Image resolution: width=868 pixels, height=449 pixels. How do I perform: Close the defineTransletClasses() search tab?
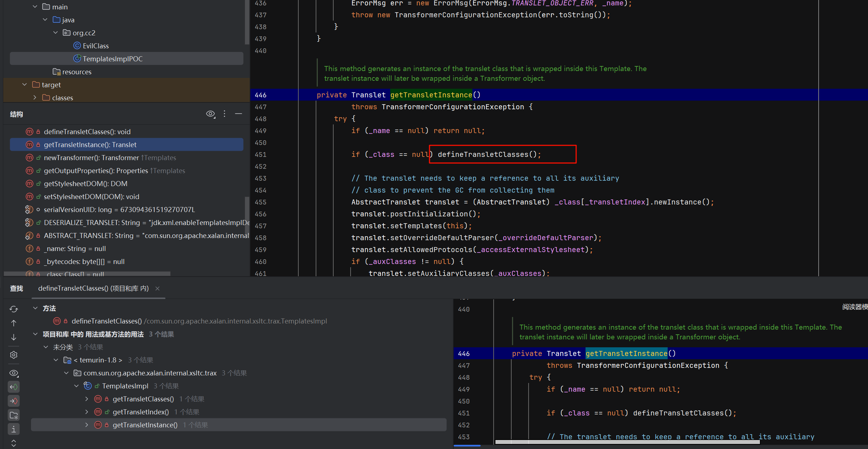pyautogui.click(x=157, y=289)
